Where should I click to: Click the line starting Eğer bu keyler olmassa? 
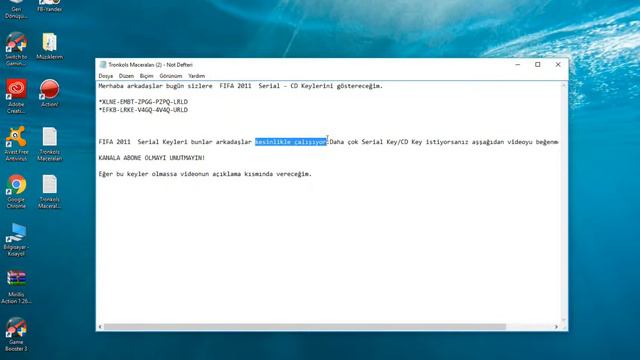205,174
